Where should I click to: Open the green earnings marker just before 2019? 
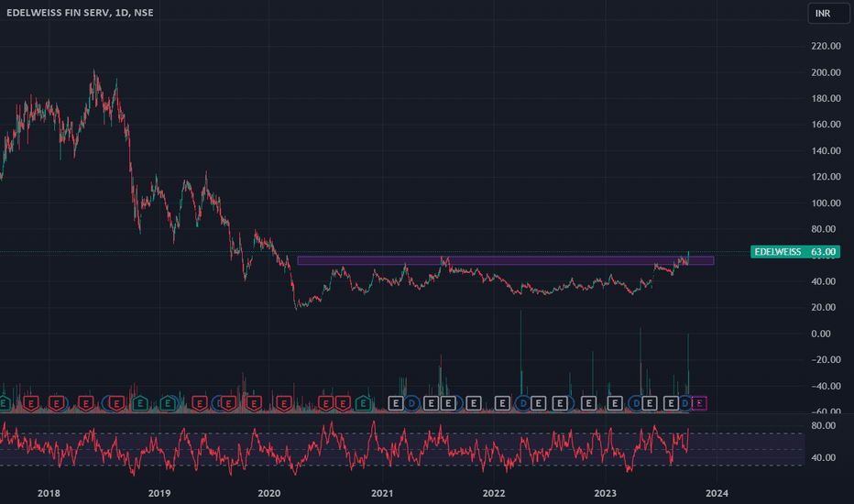coord(140,404)
